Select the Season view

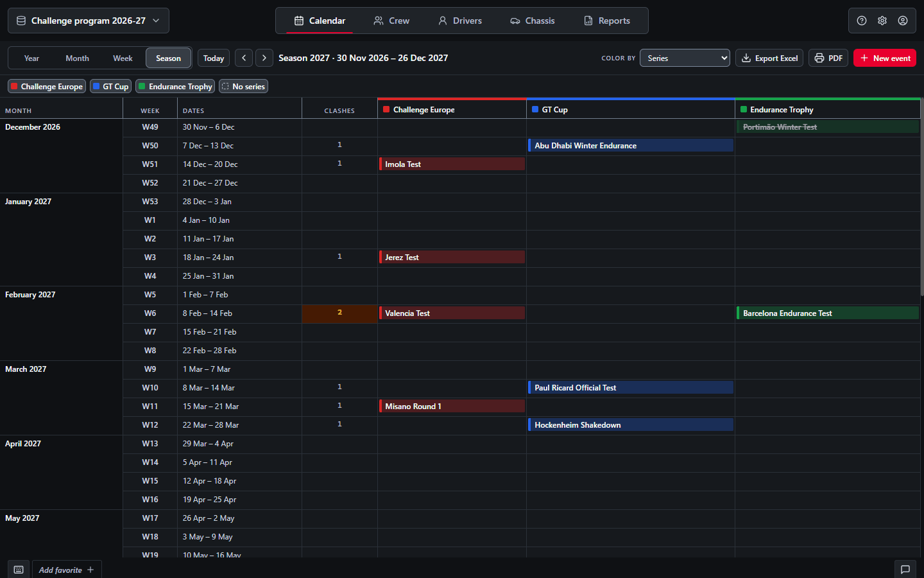pos(168,58)
